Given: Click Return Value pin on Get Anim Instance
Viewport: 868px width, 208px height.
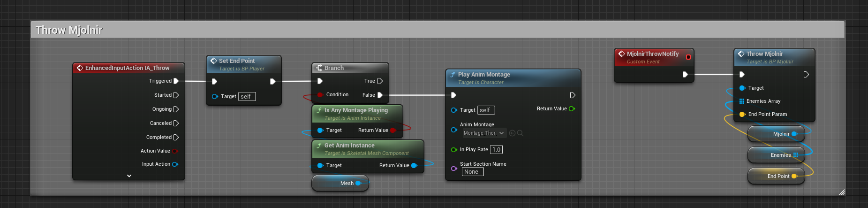Looking at the screenshot, I should 414,166.
